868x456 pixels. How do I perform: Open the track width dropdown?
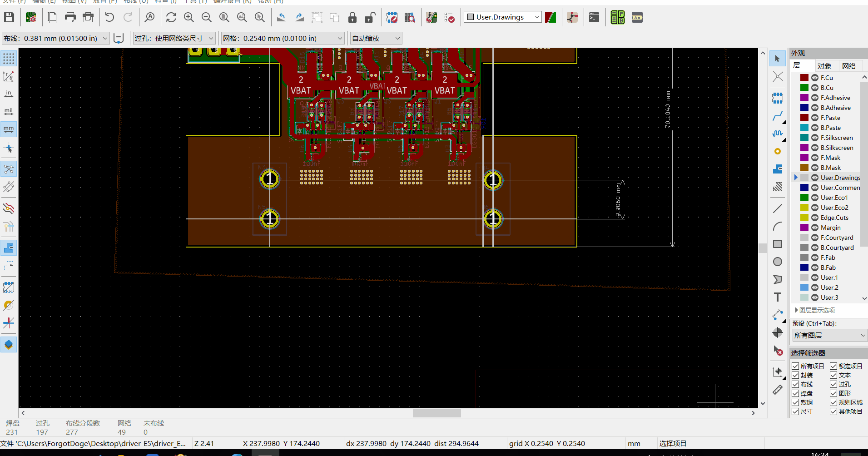click(105, 38)
